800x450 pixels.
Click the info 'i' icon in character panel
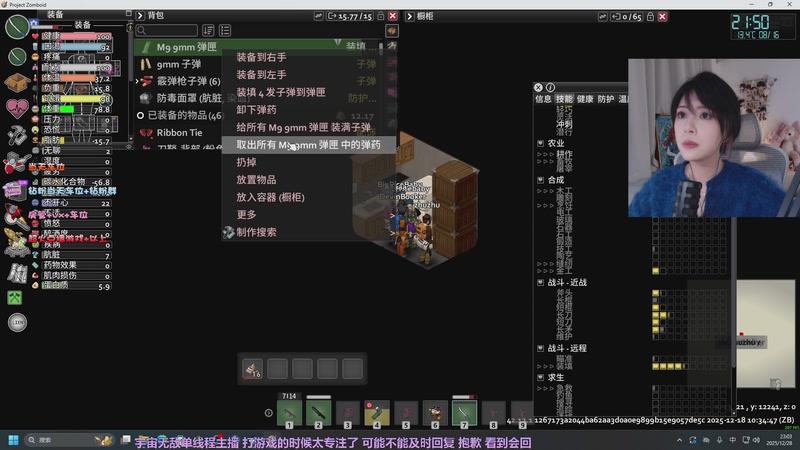coord(550,87)
